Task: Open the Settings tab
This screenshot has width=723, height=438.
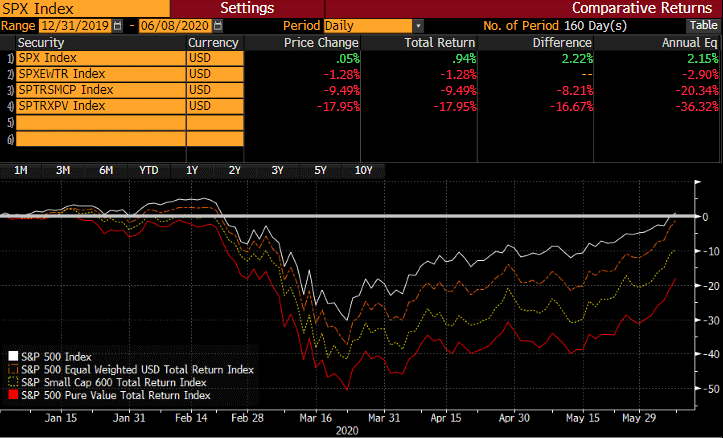Action: tap(247, 8)
